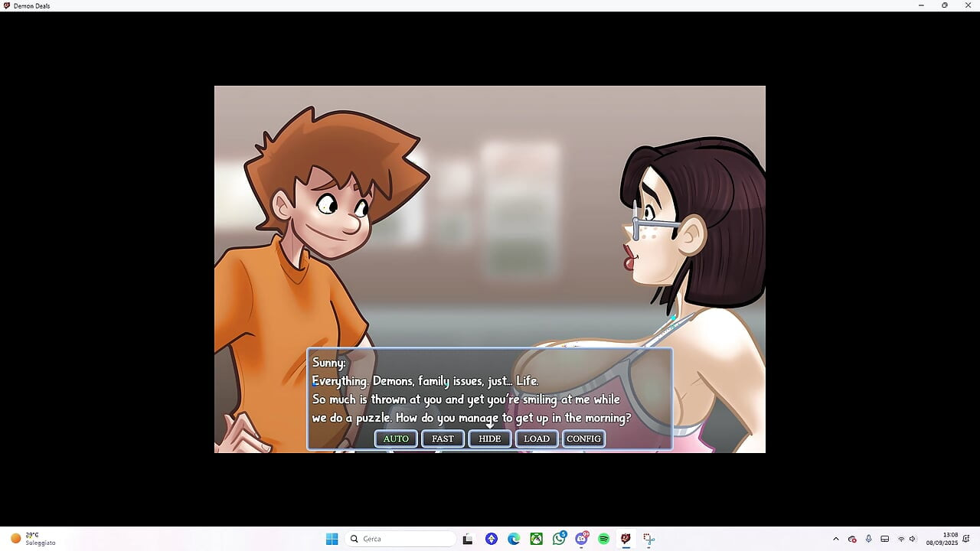The height and width of the screenshot is (551, 980).
Task: Open the Windows Start menu
Action: tap(332, 539)
